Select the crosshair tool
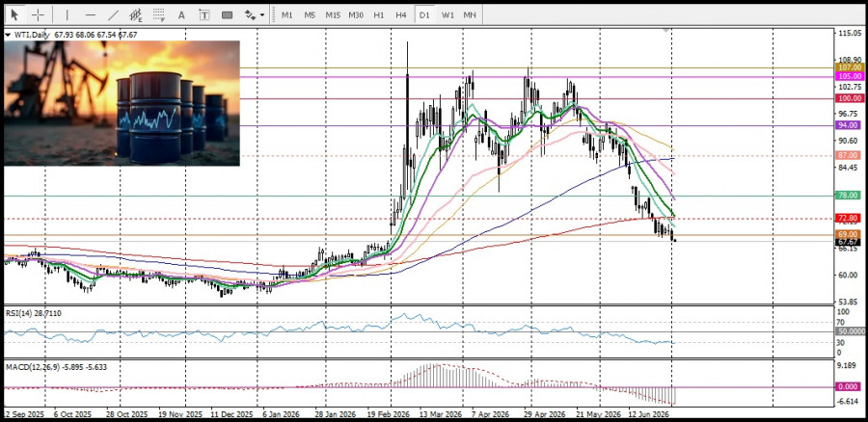Image resolution: width=868 pixels, height=422 pixels. tap(38, 14)
